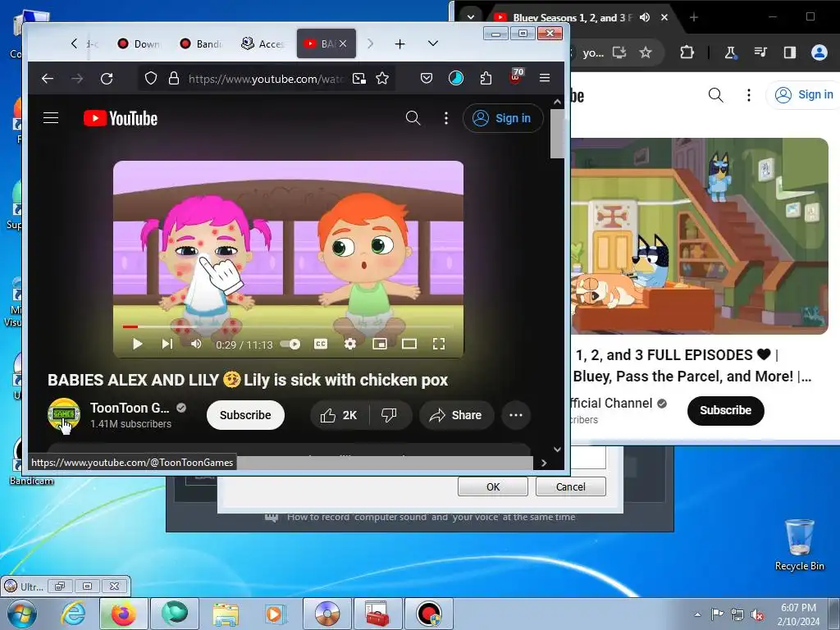Open Firefox hamburger application menu
Viewport: 840px width, 630px height.
point(545,78)
